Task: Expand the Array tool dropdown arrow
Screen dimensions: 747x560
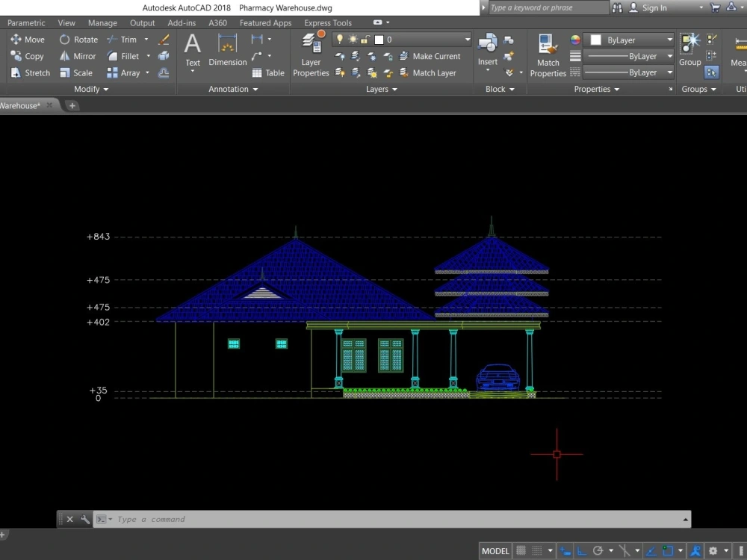Action: (147, 72)
